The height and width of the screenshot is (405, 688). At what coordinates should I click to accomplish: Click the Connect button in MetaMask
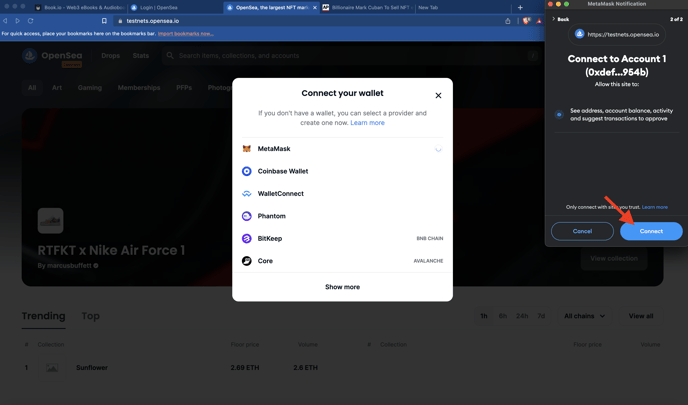(651, 231)
